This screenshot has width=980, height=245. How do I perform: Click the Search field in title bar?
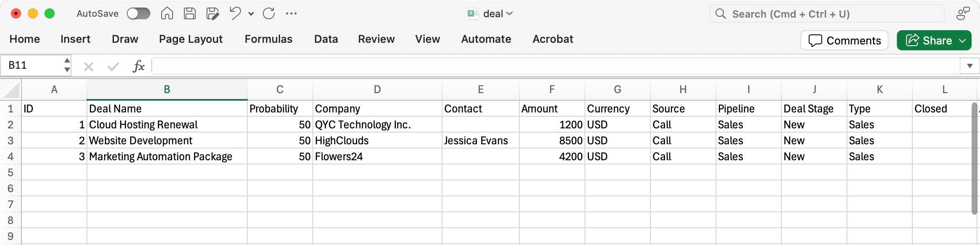(826, 14)
